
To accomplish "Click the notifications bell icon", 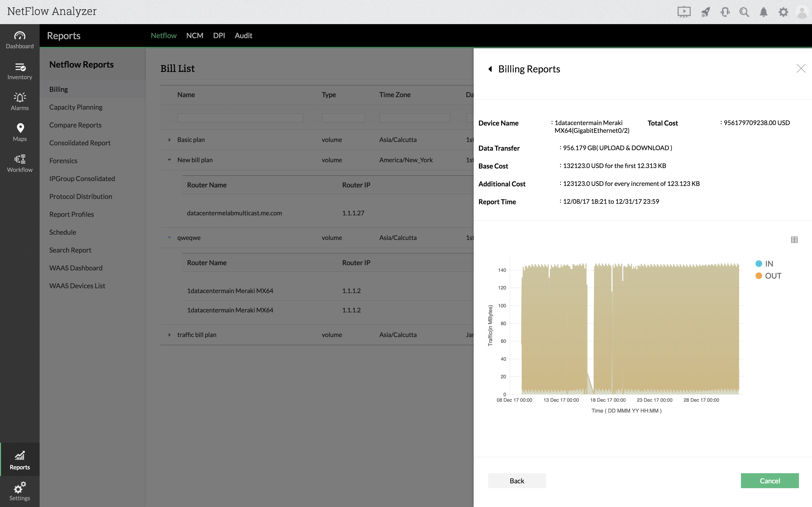I will tap(763, 12).
